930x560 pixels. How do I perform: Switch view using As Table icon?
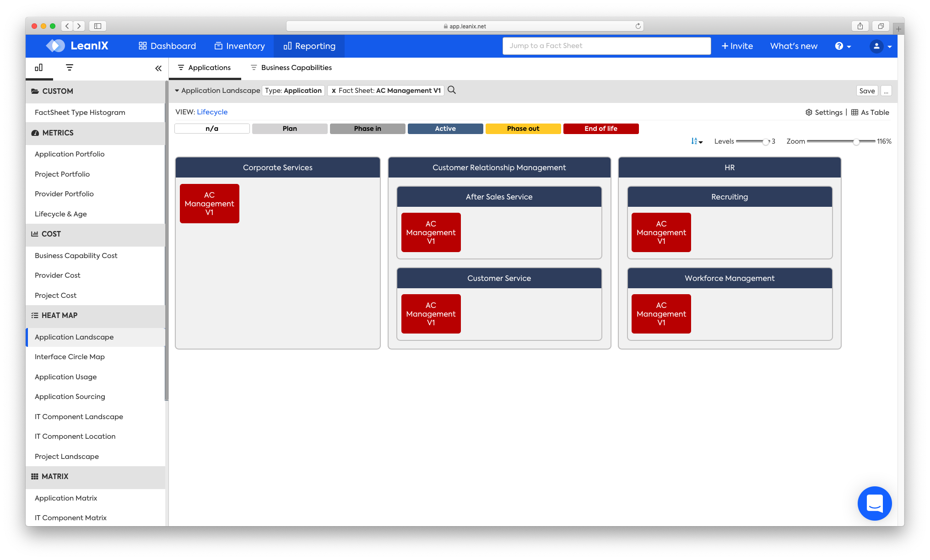pos(854,113)
